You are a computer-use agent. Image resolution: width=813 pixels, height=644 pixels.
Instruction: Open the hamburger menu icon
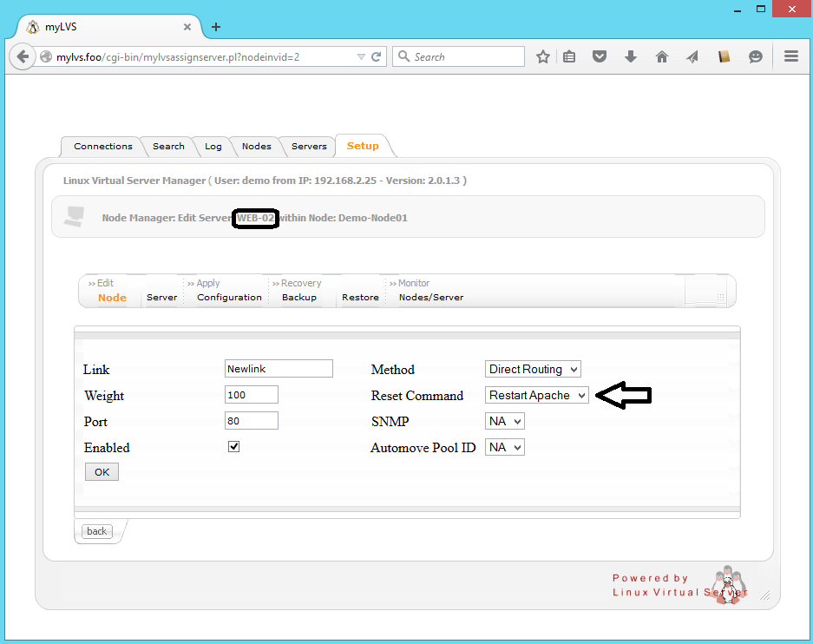[790, 57]
